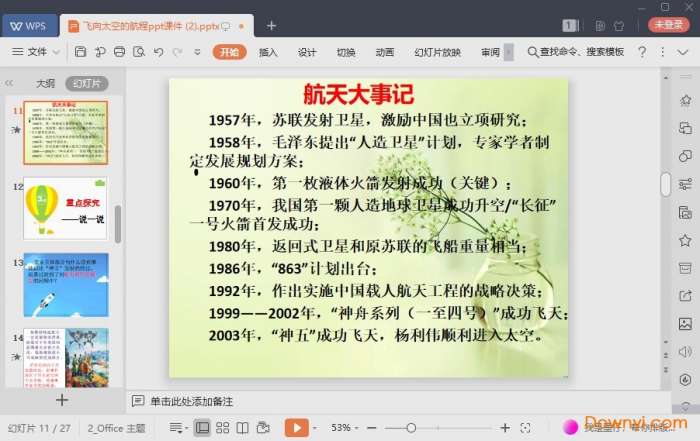Open the slideshow play options dropdown
Viewport: 700px width, 441px height.
[x=315, y=428]
